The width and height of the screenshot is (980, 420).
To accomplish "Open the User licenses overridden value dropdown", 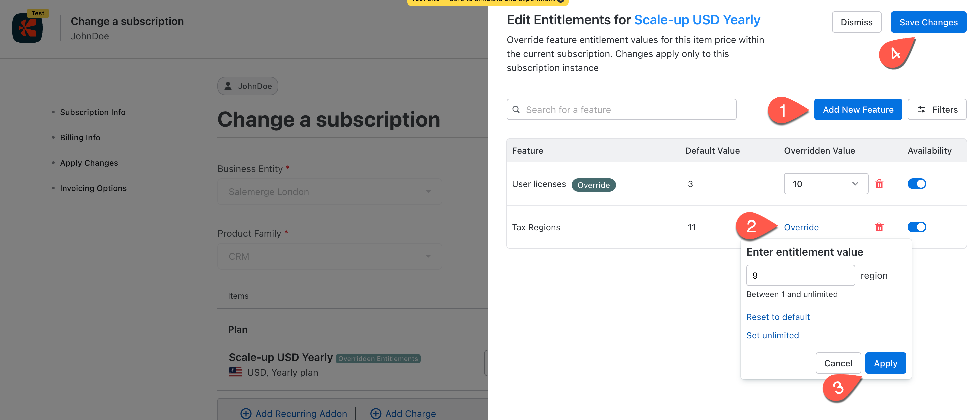I will (826, 184).
